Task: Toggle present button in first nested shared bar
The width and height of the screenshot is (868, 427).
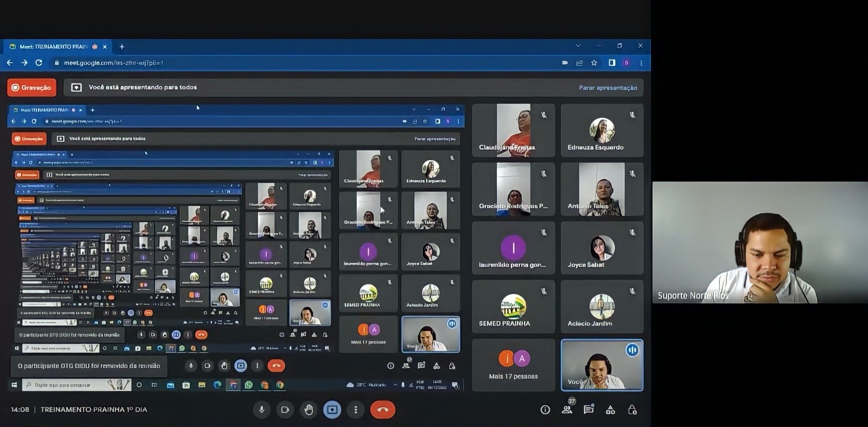Action: [x=241, y=366]
